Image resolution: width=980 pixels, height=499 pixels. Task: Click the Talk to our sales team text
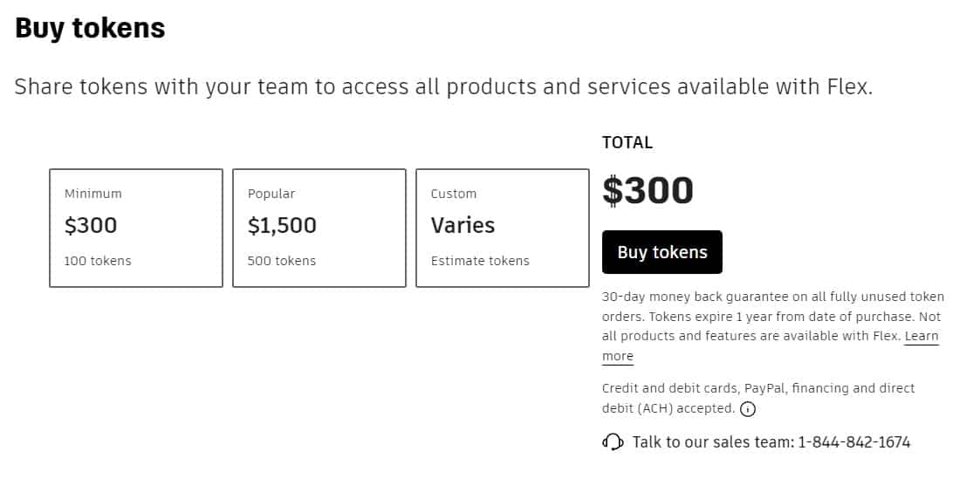(713, 442)
